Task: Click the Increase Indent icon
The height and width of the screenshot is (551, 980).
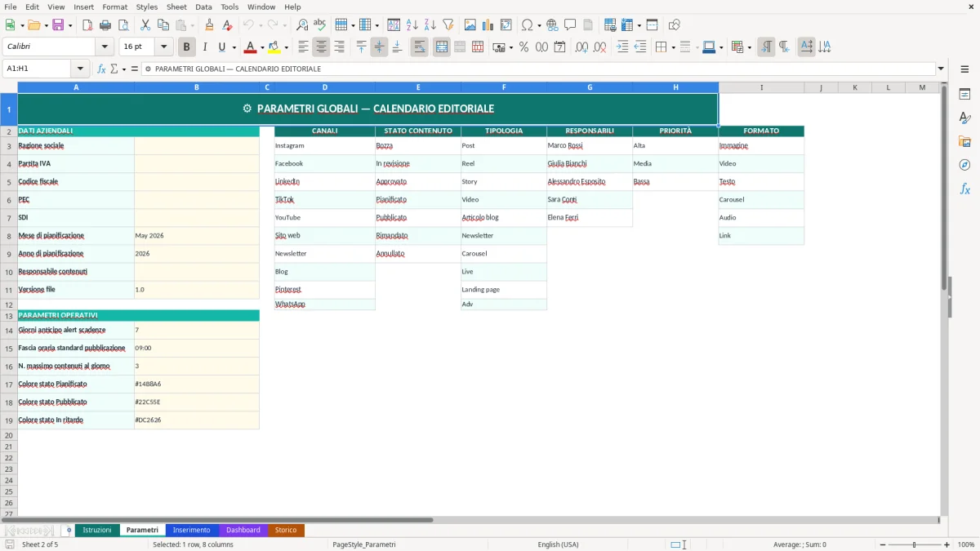Action: point(622,47)
